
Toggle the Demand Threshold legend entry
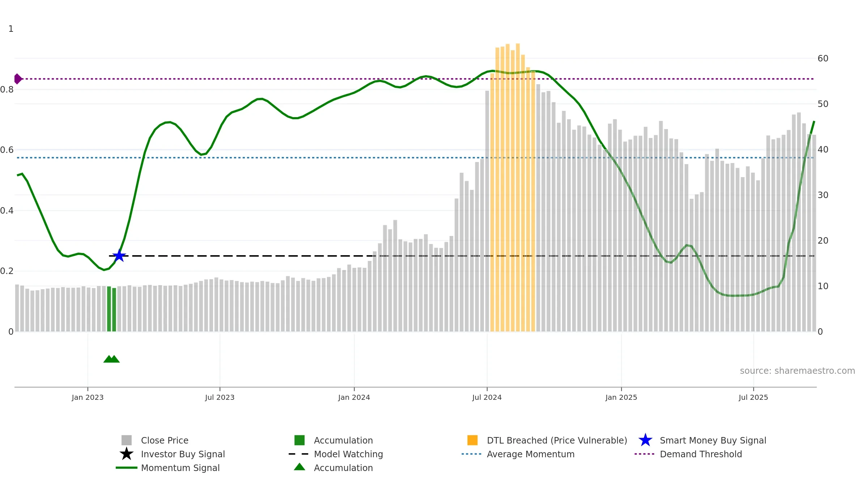click(688, 454)
